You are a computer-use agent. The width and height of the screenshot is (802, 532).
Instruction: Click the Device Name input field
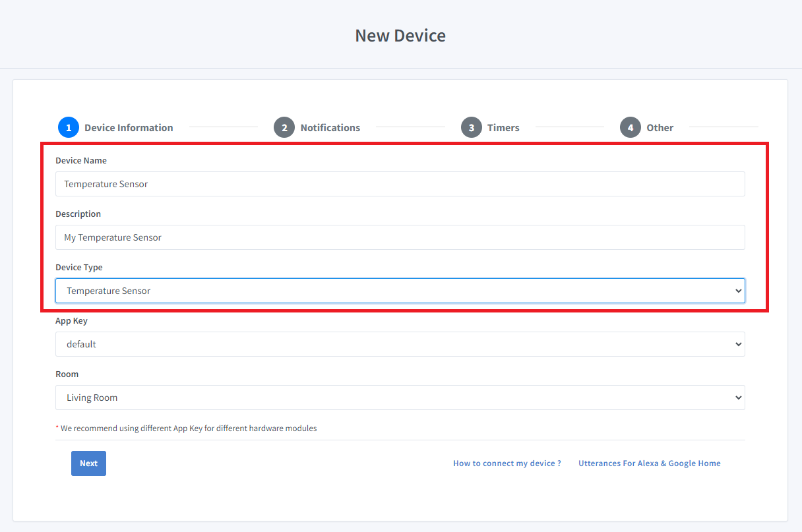tap(400, 184)
